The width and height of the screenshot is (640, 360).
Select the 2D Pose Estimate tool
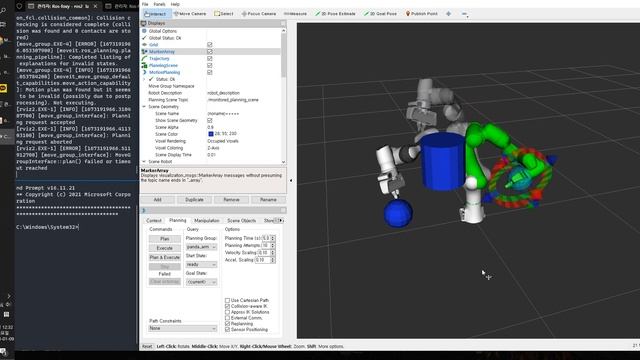click(335, 13)
